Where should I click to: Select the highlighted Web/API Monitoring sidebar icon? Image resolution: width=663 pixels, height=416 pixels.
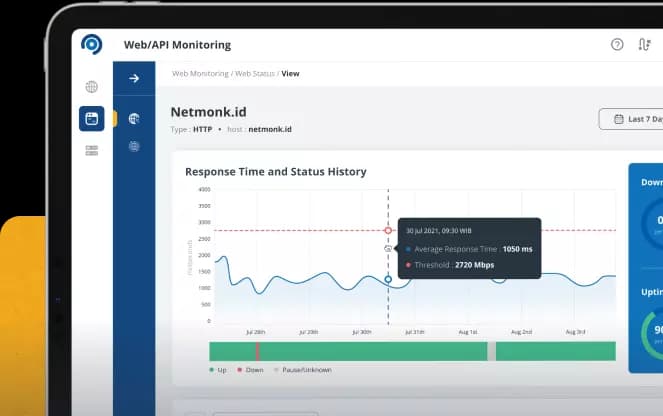[92, 119]
